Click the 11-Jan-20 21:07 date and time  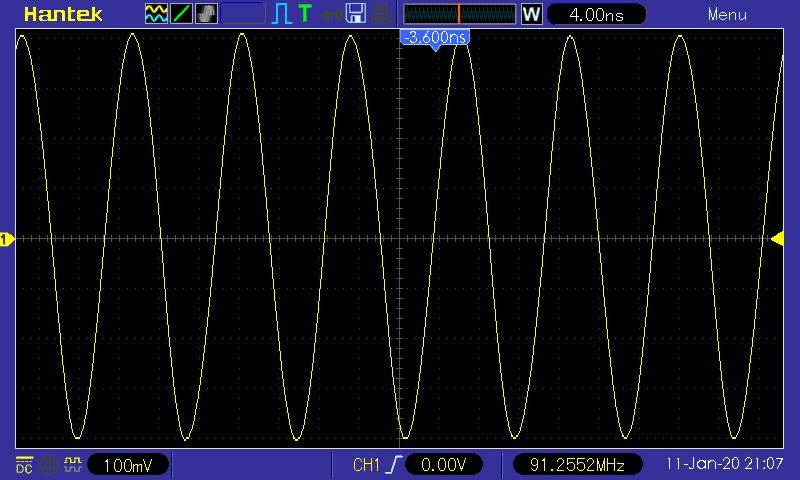[724, 464]
